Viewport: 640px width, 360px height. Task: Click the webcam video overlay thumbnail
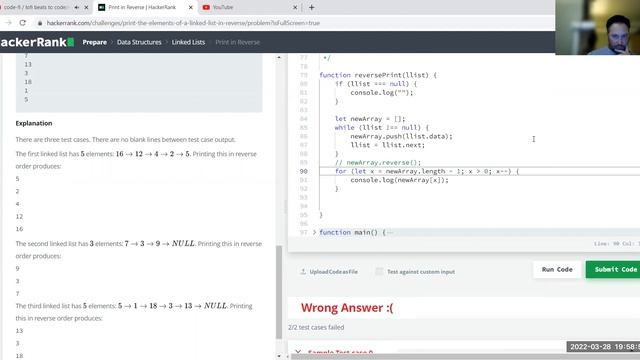coord(598,27)
